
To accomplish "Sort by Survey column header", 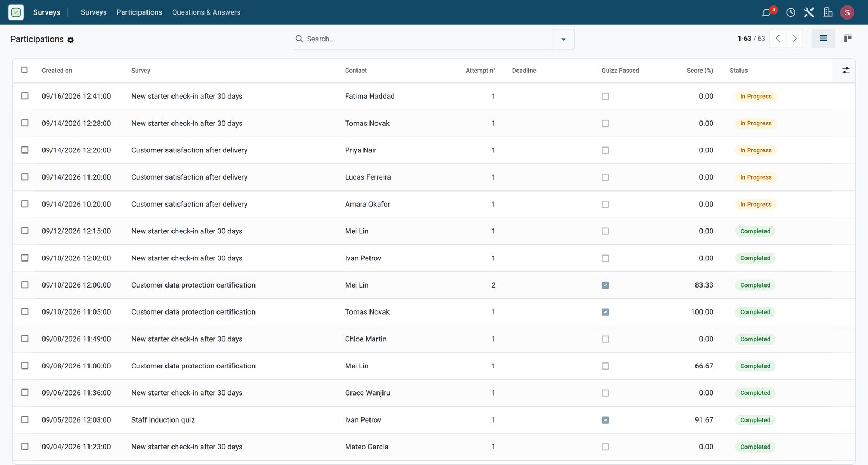I will (141, 71).
